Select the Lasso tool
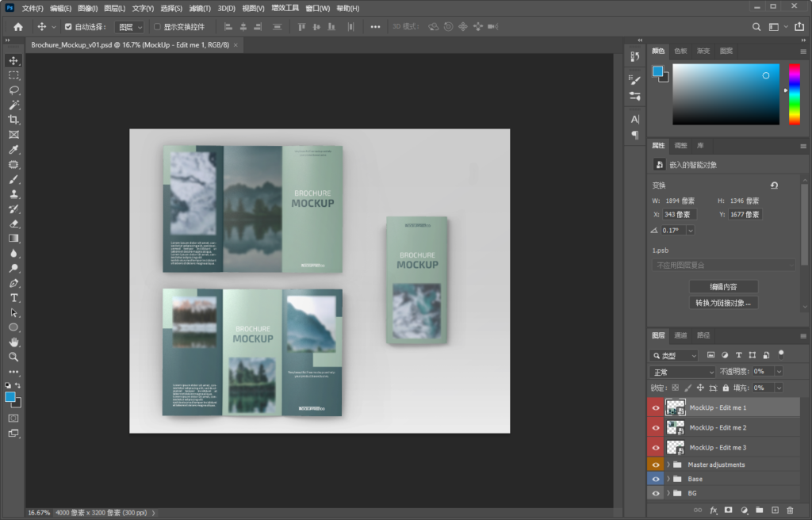 click(x=13, y=90)
